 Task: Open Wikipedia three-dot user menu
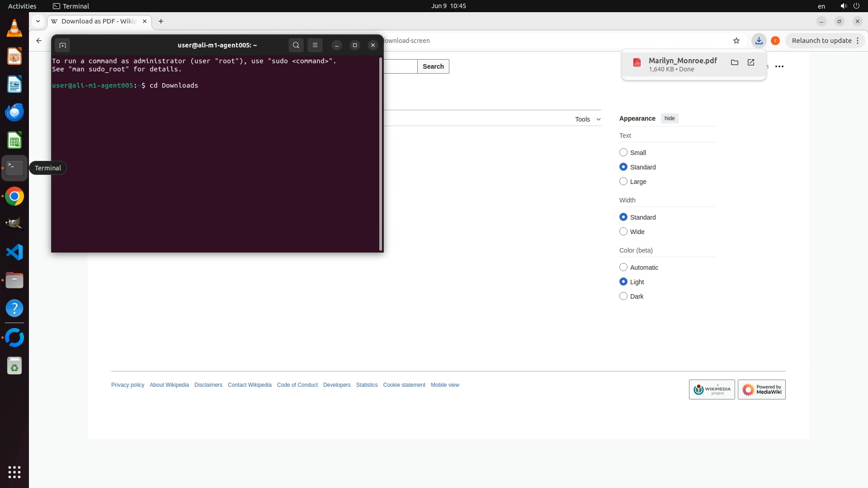[779, 66]
